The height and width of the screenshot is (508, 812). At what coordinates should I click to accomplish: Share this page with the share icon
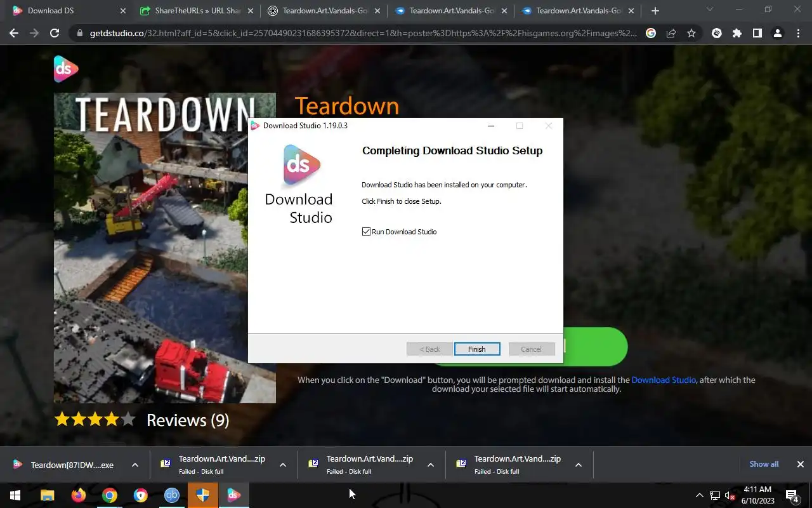(x=671, y=33)
